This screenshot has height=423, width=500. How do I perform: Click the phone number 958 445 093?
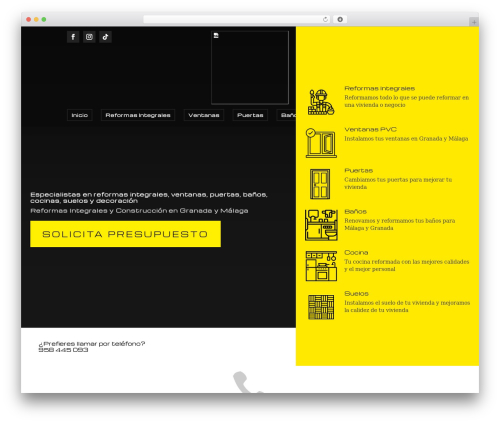point(63,350)
